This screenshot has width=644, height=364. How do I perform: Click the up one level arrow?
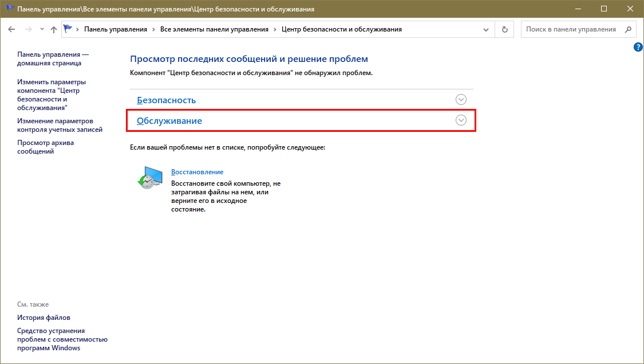[54, 29]
